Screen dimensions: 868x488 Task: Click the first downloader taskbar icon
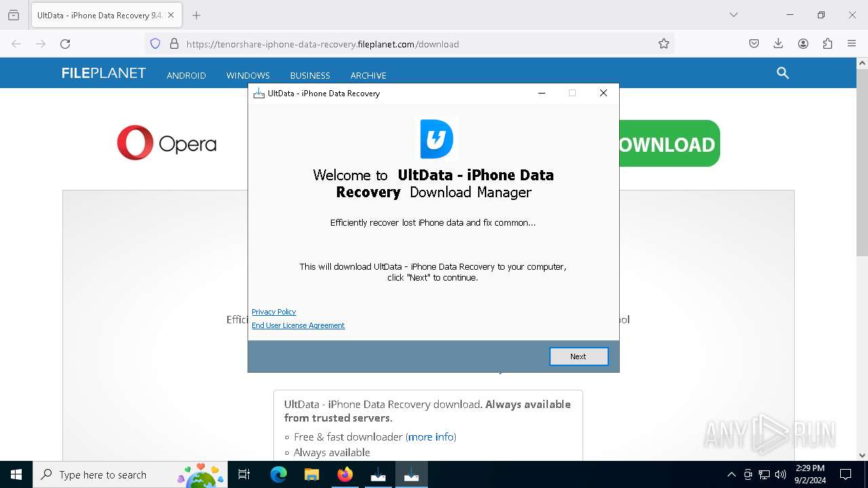click(378, 474)
